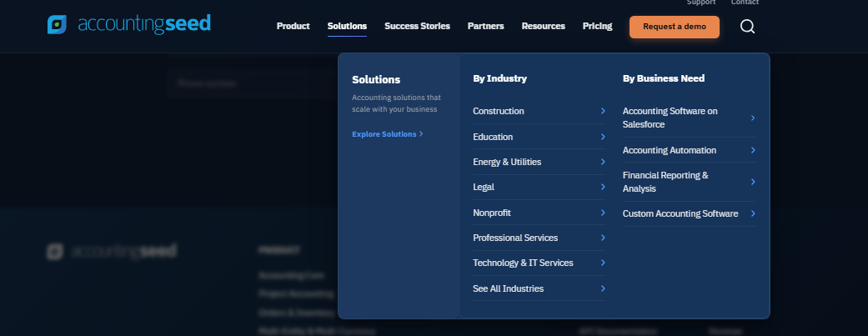Click the Accounting Seed logo in header
This screenshot has width=868, height=336.
(x=129, y=24)
